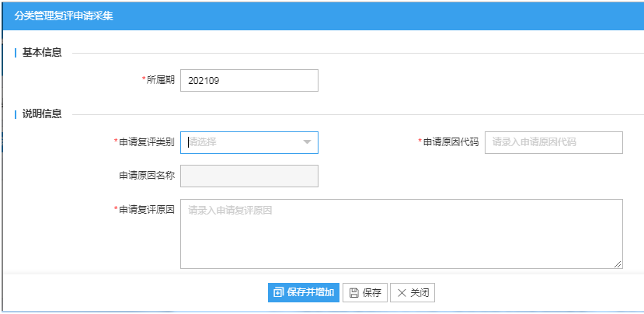The image size is (644, 314).
Task: Click the 分类管理复评申请采集 dialog title
Action: (x=64, y=16)
